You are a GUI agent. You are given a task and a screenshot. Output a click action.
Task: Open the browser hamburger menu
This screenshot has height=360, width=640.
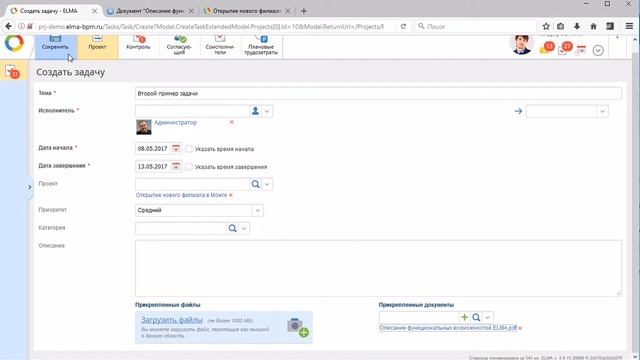tap(629, 26)
